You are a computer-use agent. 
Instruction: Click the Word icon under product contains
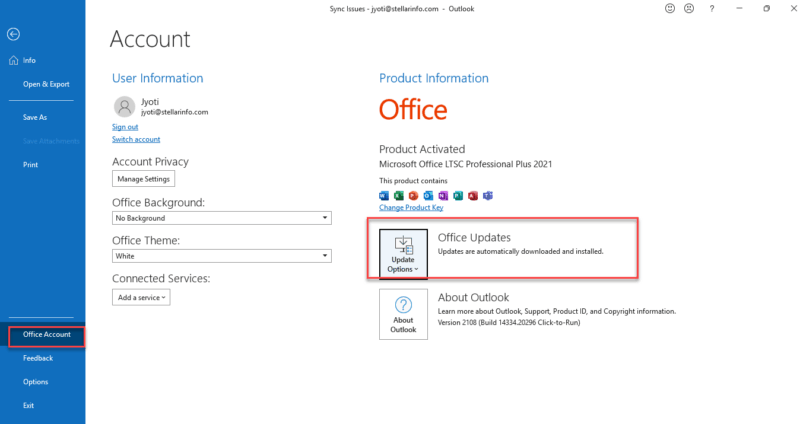(x=384, y=196)
